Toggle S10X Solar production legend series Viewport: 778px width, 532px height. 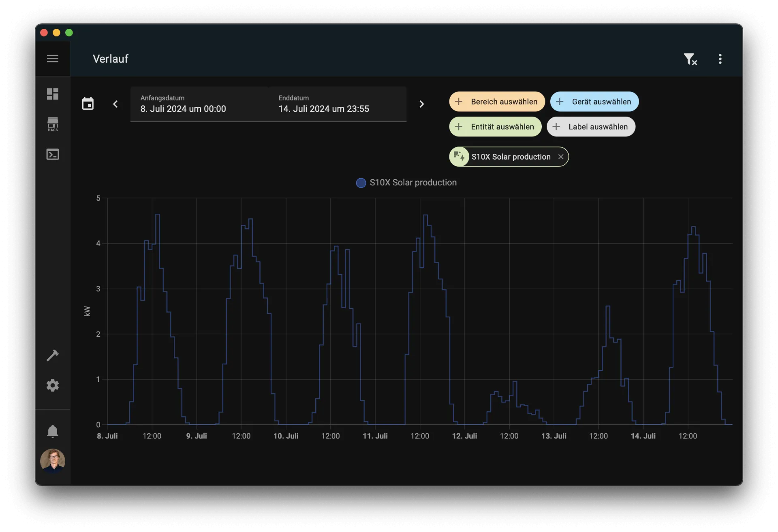coord(406,183)
